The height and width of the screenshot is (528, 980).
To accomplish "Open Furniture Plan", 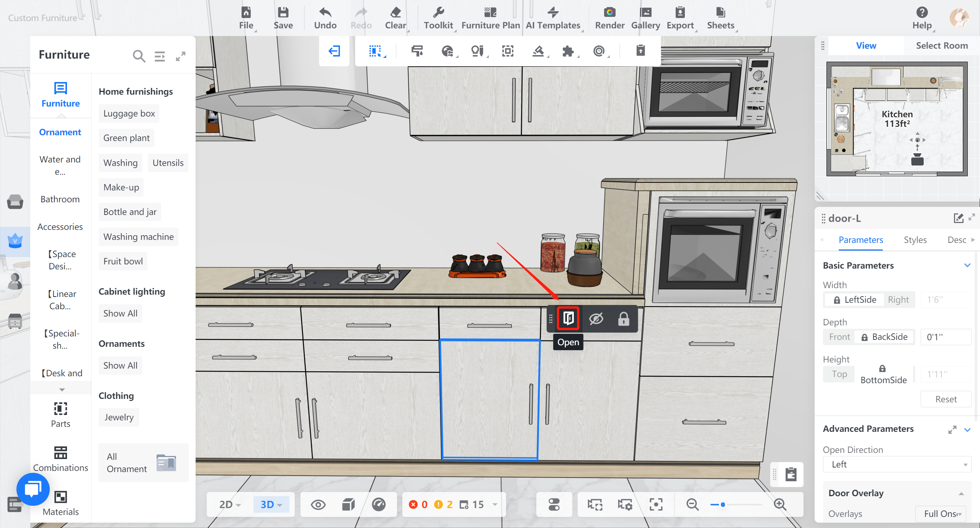I will [490, 18].
